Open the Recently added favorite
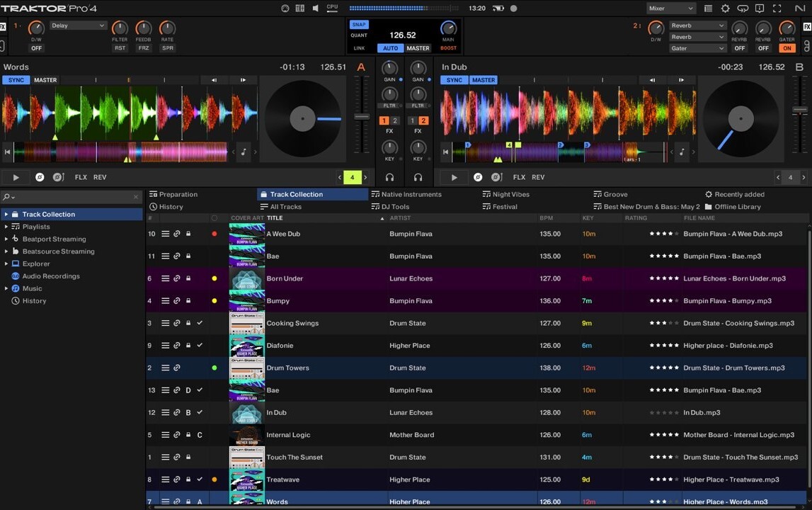Screen dimensions: 812x510 click(735, 194)
